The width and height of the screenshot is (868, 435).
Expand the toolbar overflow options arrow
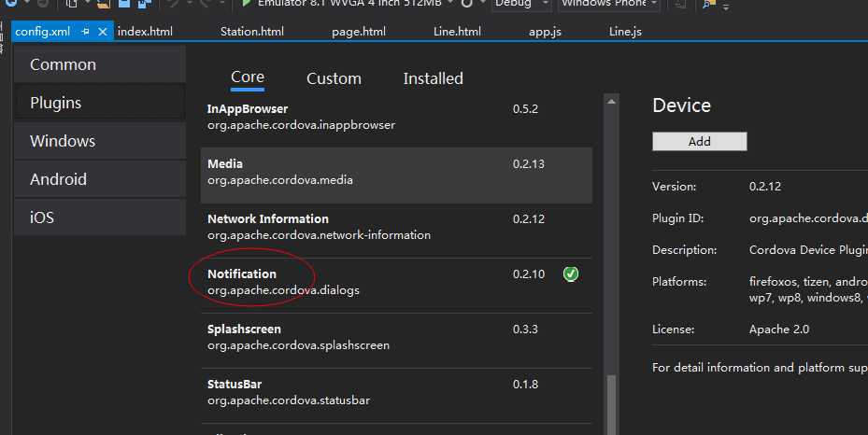click(727, 7)
